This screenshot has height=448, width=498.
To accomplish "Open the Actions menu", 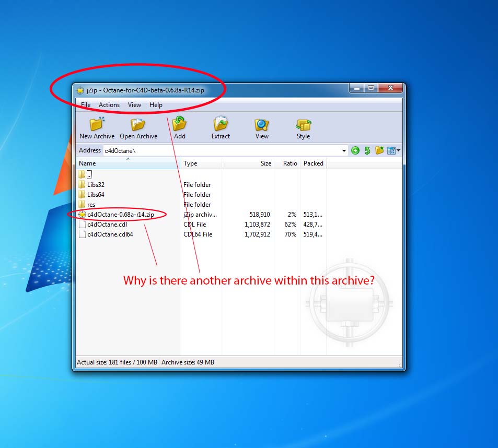I will tap(109, 105).
